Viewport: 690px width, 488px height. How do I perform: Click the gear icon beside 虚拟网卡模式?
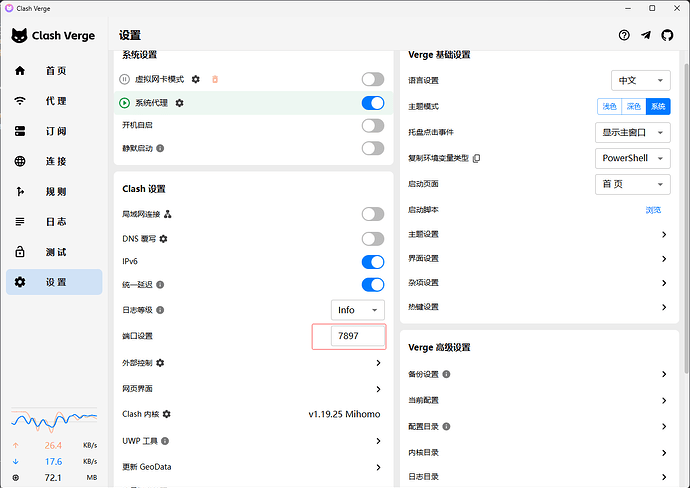pyautogui.click(x=196, y=79)
